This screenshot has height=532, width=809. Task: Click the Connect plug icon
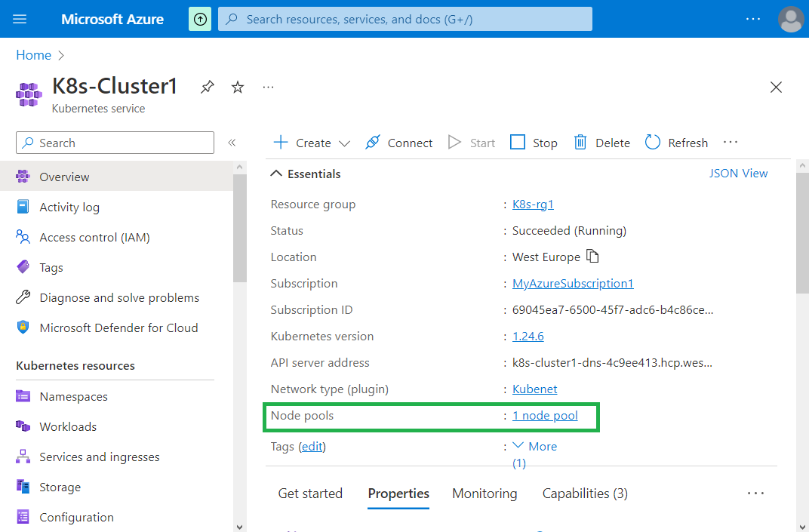click(x=373, y=143)
